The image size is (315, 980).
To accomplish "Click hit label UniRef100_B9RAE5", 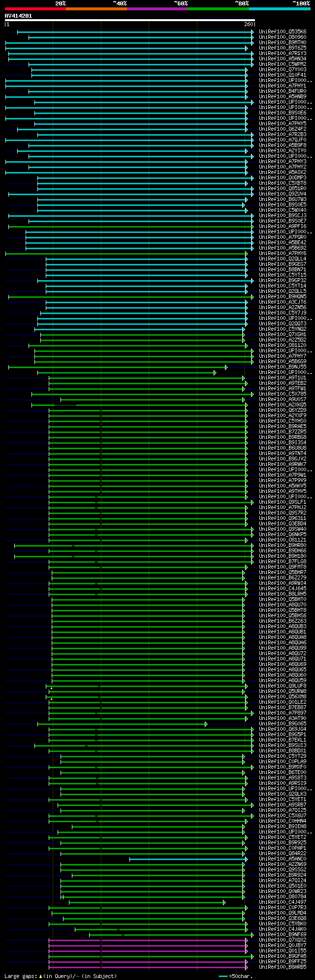I will pyautogui.click(x=283, y=427).
